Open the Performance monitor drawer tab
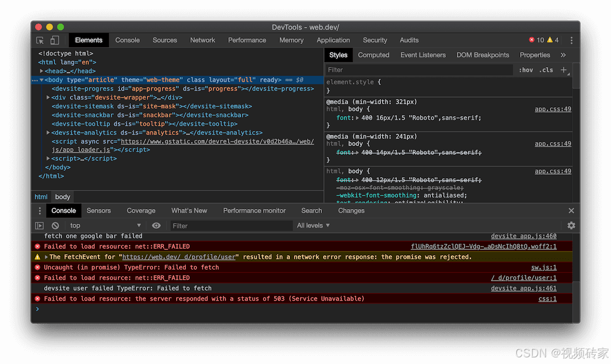This screenshot has height=364, width=611. (x=254, y=211)
